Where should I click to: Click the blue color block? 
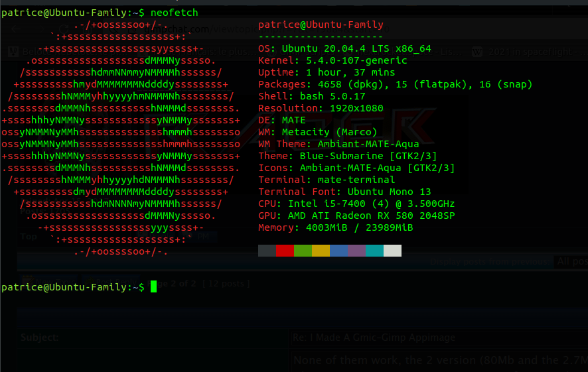pyautogui.click(x=339, y=251)
